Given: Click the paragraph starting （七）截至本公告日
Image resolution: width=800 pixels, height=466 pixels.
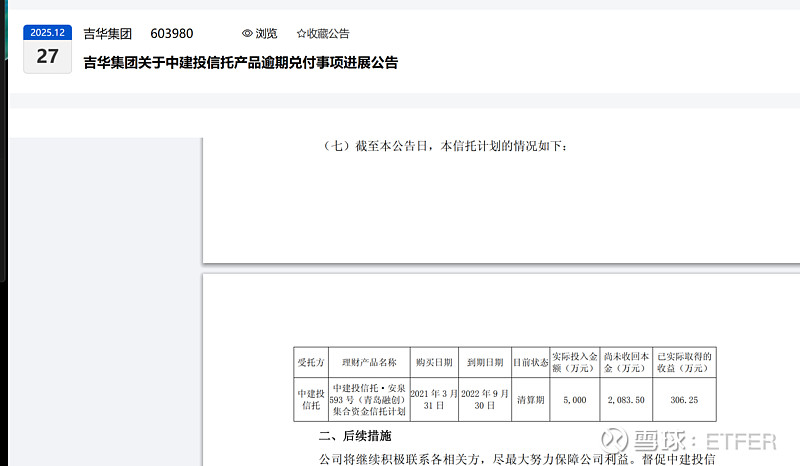Looking at the screenshot, I should point(443,146).
